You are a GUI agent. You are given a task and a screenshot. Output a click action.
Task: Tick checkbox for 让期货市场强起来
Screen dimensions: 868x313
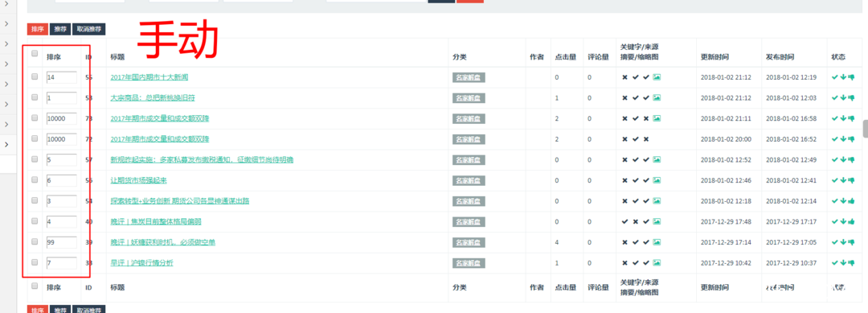pyautogui.click(x=35, y=179)
